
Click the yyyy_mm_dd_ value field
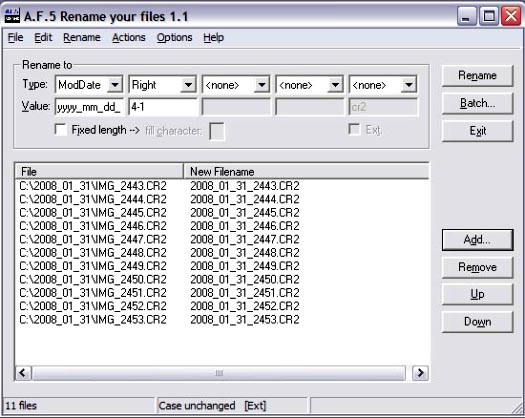click(x=89, y=107)
